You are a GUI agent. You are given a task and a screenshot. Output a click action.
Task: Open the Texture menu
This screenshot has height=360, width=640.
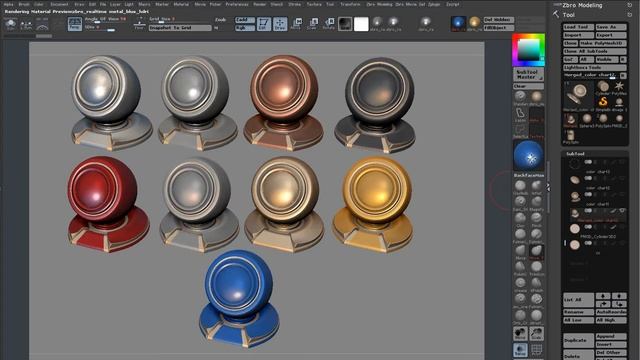point(314,4)
